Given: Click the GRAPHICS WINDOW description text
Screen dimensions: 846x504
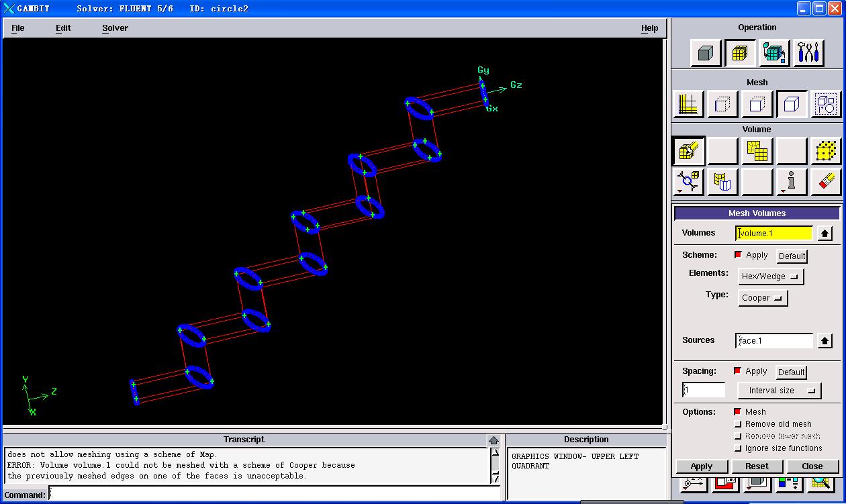Looking at the screenshot, I should (x=575, y=461).
